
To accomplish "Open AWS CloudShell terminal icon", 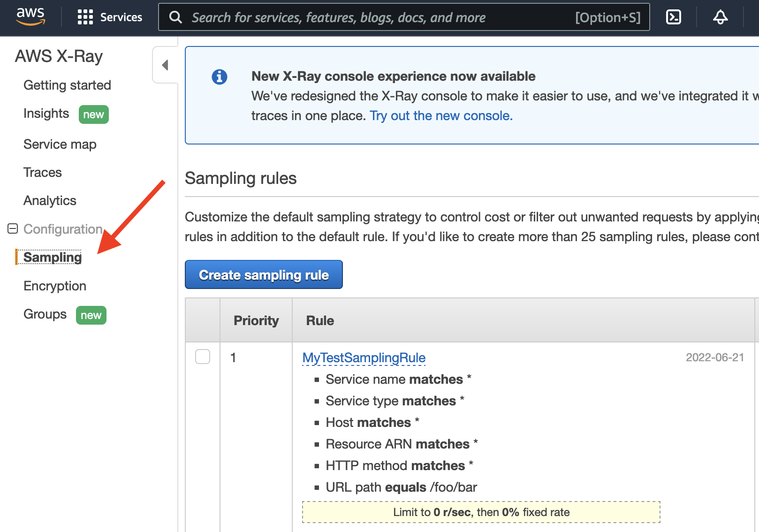I will tap(674, 17).
